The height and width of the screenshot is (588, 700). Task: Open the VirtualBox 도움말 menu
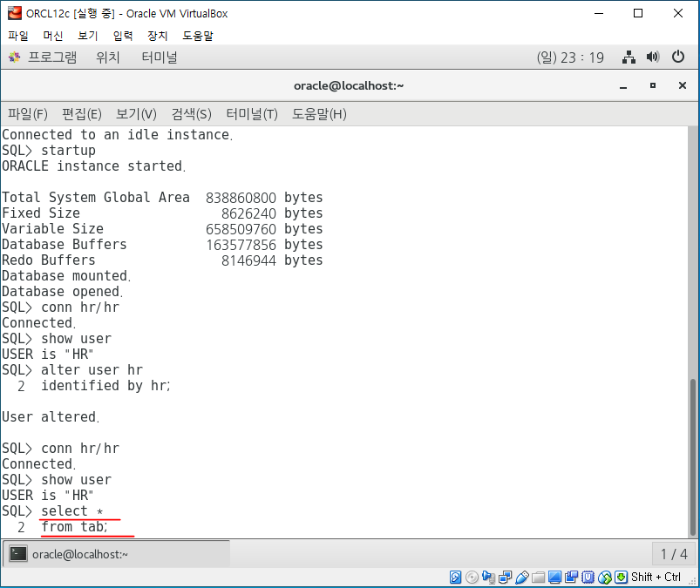(x=198, y=35)
